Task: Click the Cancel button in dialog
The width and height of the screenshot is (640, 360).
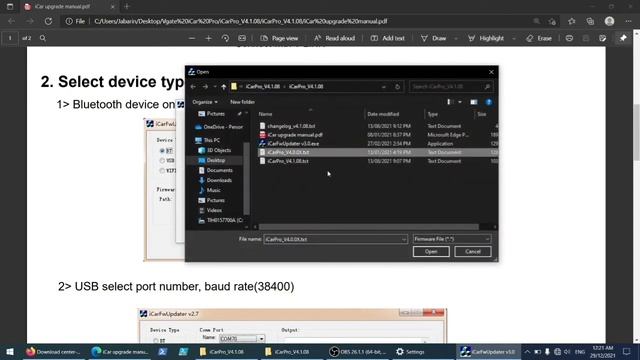Action: click(473, 251)
